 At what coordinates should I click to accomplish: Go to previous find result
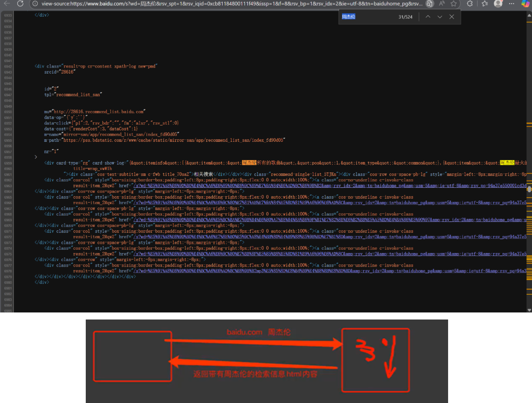428,17
